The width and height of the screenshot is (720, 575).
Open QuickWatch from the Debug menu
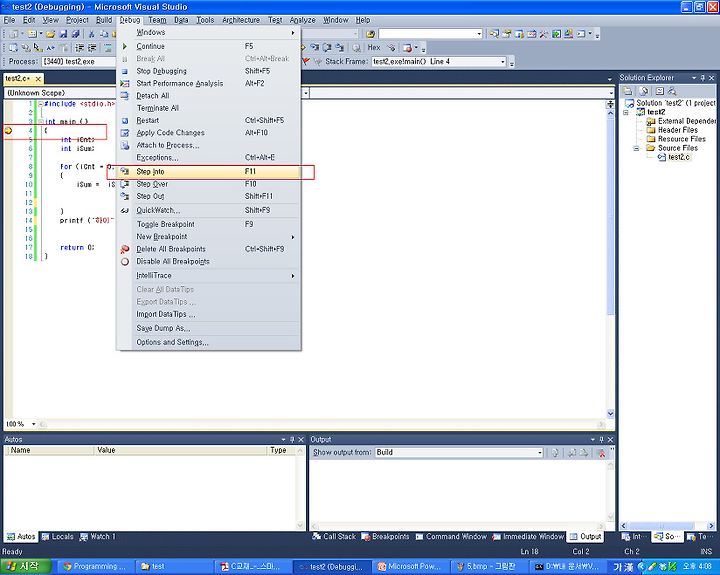pyautogui.click(x=208, y=210)
